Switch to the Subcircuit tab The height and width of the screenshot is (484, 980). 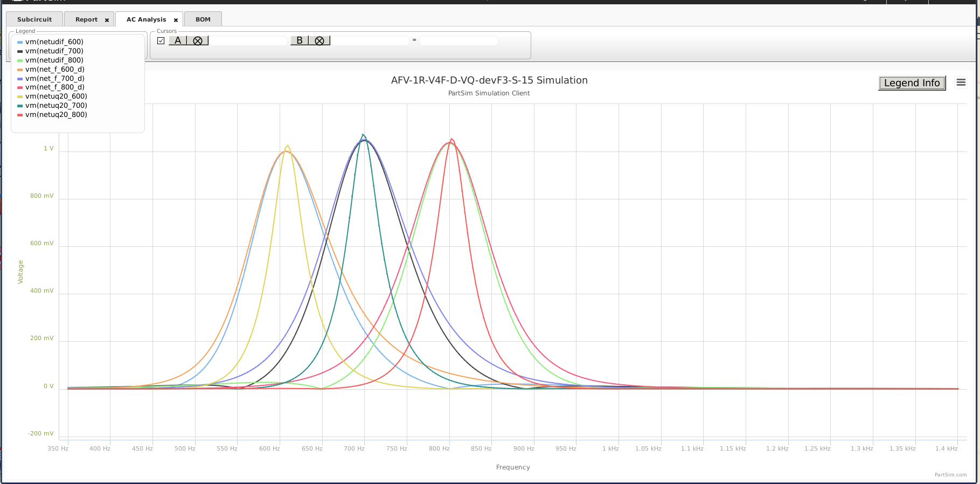(x=34, y=19)
